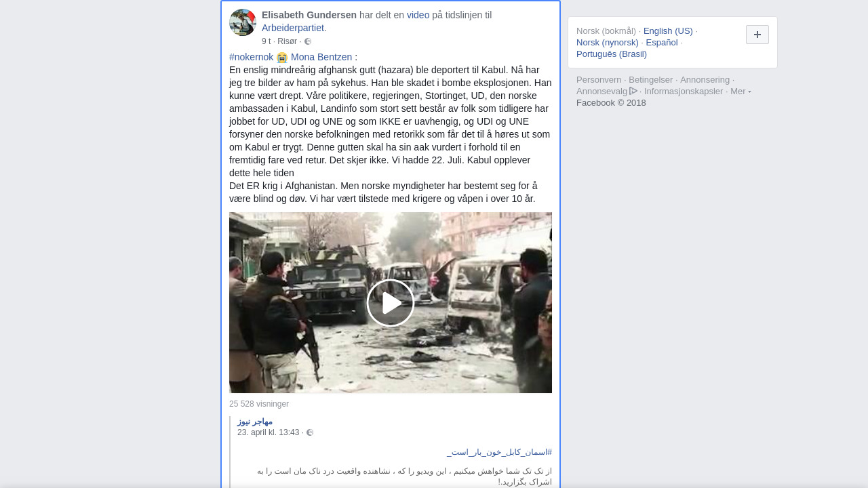
Task: Open the Persian hashtag in the shared post
Action: click(499, 452)
